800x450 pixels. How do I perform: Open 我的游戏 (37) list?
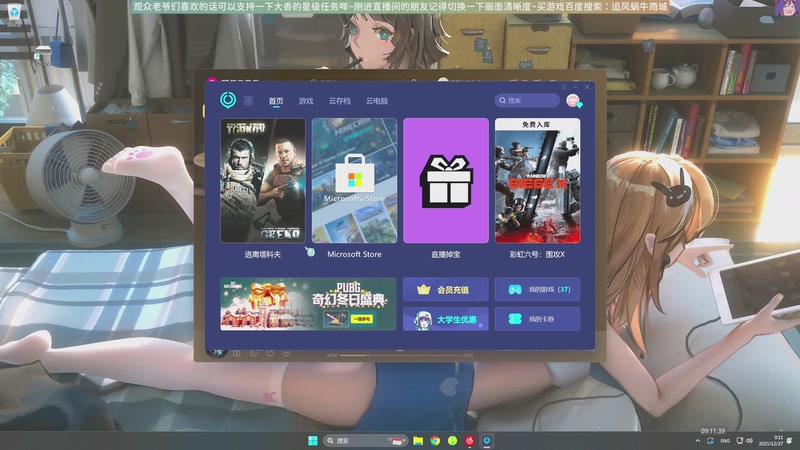[x=537, y=289]
